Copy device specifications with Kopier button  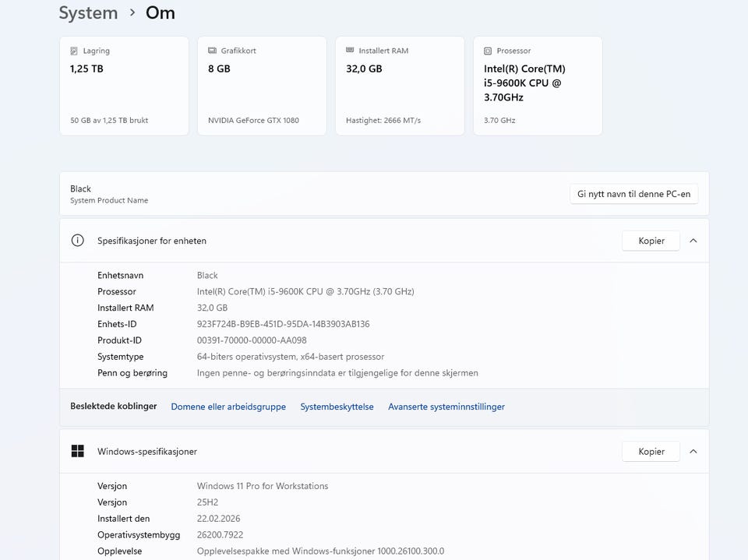tap(651, 241)
